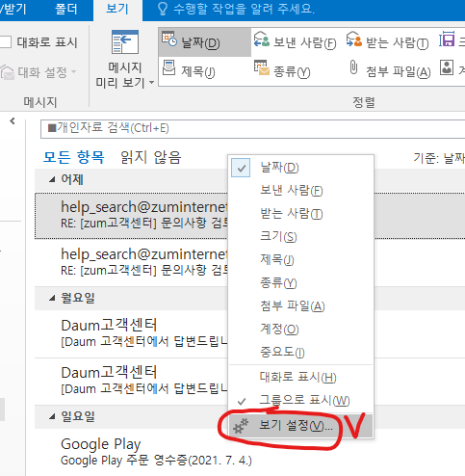
Task: Click the 수행할 작업을 알려 주세요 box
Action: [x=244, y=9]
